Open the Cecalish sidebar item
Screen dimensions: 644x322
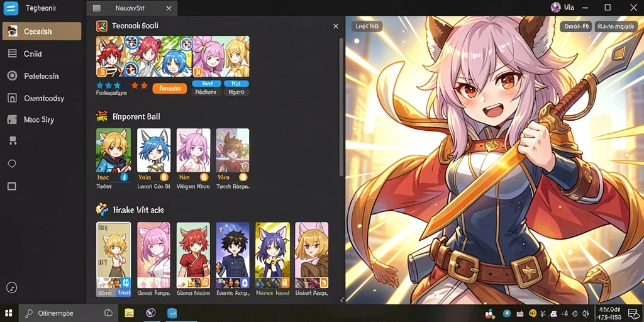point(42,31)
